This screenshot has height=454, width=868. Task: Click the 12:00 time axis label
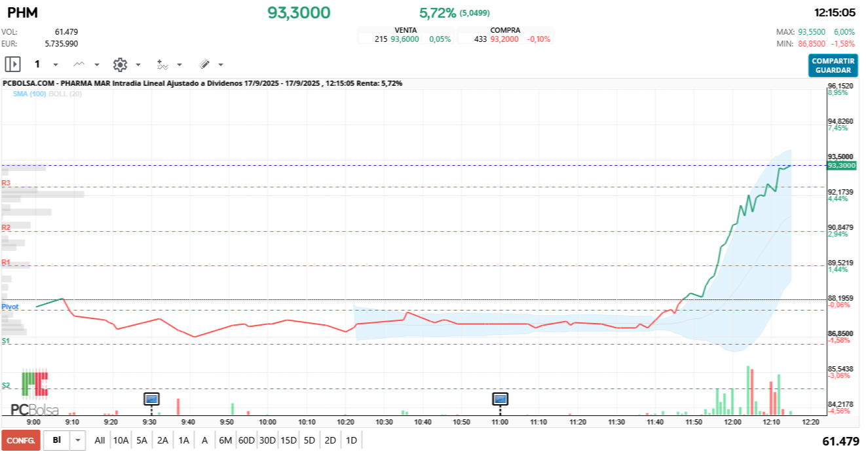733,423
